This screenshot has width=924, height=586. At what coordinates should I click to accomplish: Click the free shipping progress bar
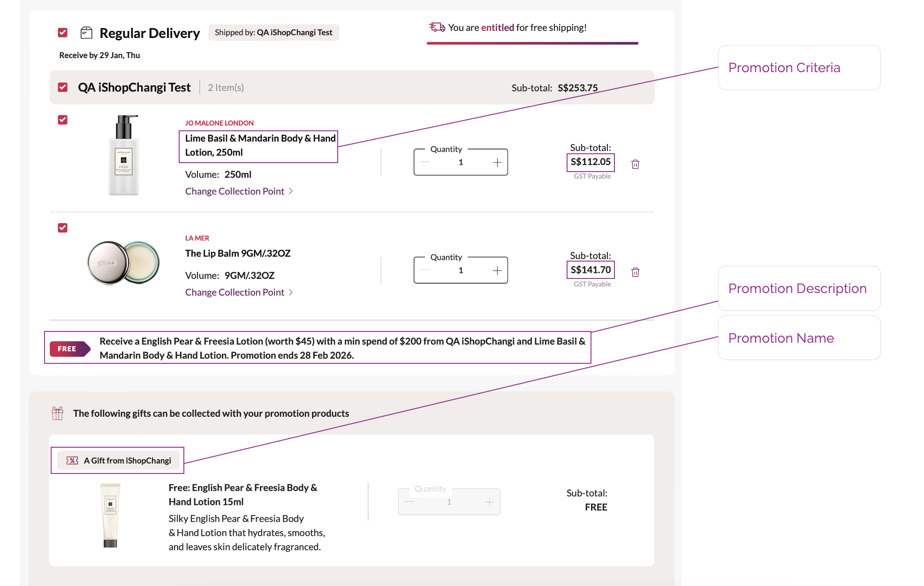point(532,43)
